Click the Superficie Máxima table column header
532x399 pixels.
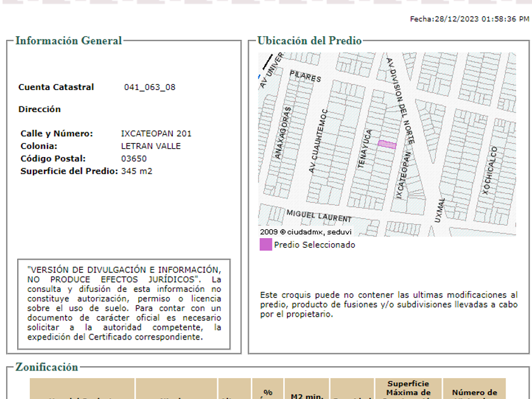[x=408, y=389]
